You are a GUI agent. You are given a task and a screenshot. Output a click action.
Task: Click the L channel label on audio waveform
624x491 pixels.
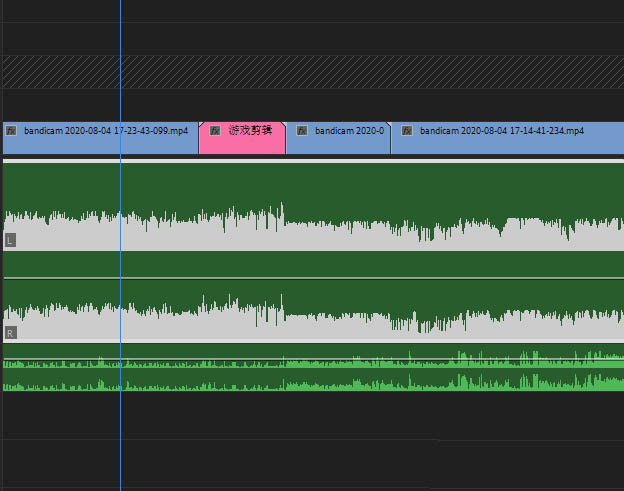click(x=10, y=240)
